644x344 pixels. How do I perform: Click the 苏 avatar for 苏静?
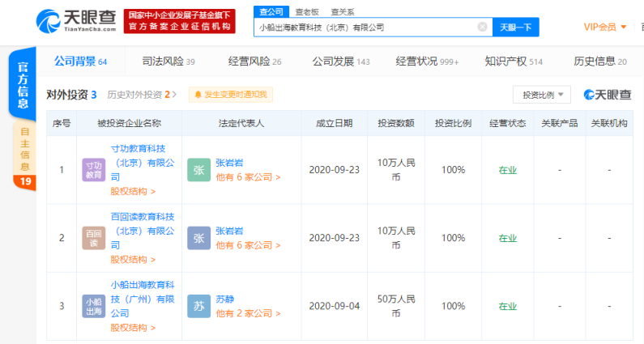click(x=198, y=305)
